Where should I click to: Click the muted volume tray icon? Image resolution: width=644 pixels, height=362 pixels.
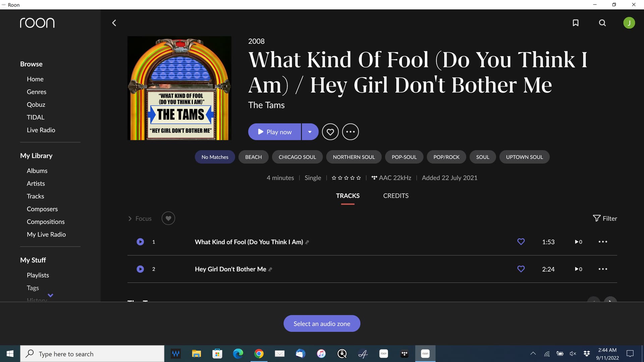(573, 354)
